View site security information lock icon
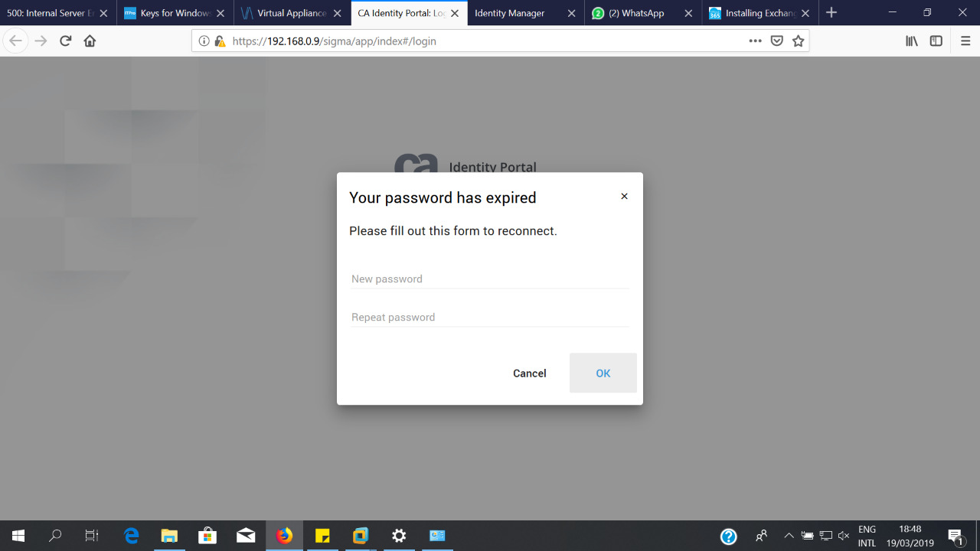 point(220,41)
